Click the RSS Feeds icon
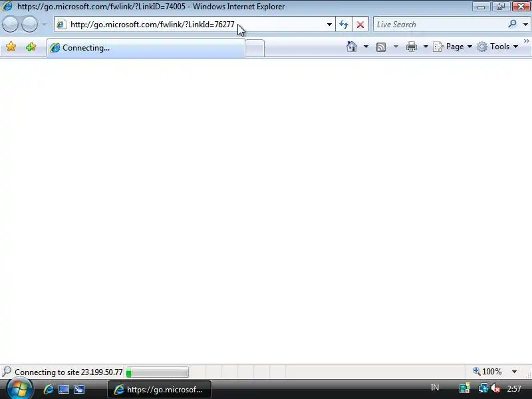The width and height of the screenshot is (532, 399). pos(381,47)
